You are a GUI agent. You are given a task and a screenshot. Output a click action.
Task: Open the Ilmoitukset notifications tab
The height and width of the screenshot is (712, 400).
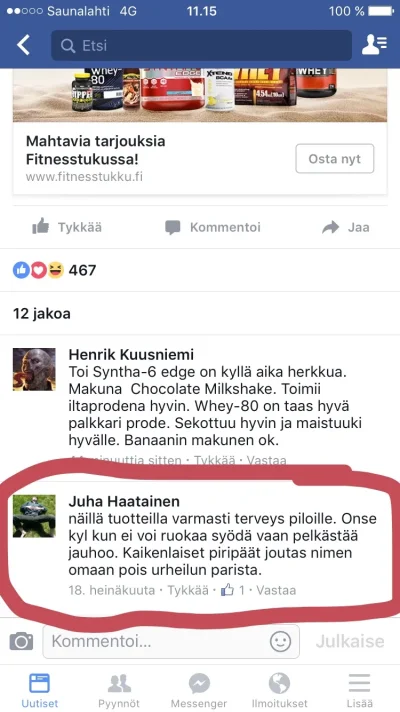[279, 690]
